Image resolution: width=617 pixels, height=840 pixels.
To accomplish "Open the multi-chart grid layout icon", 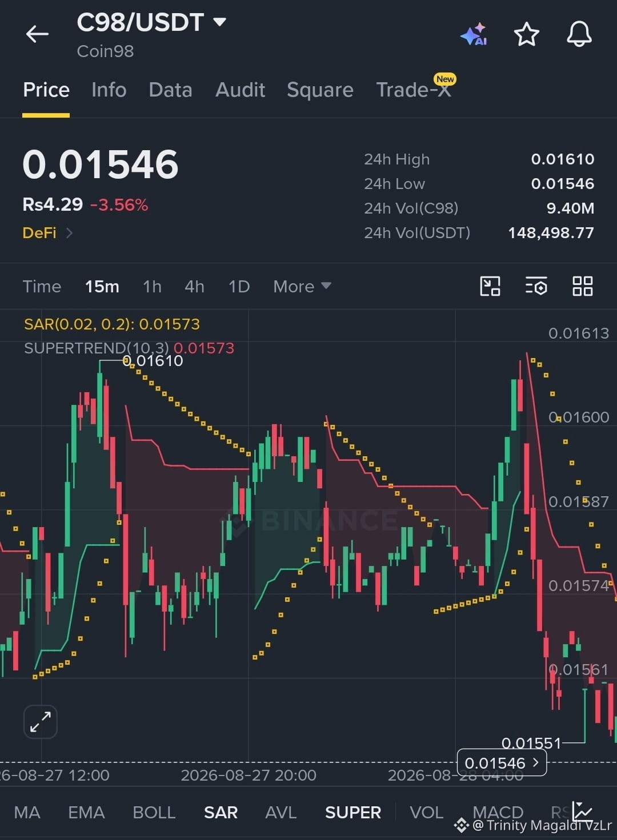I will tap(582, 286).
